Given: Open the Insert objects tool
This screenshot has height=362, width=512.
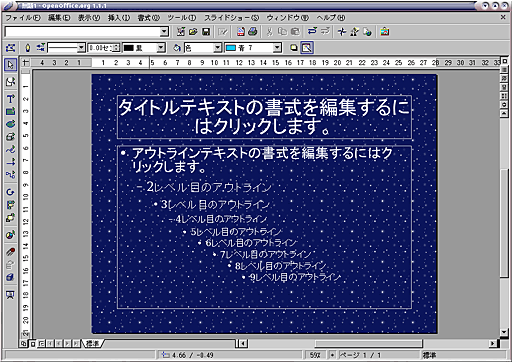Looking at the screenshot, I should click(11, 235).
